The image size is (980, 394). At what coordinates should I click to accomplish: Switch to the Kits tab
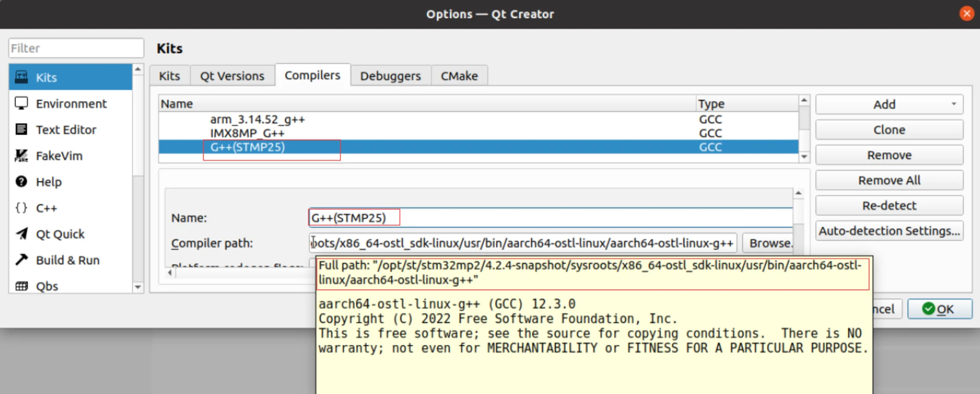coord(170,76)
